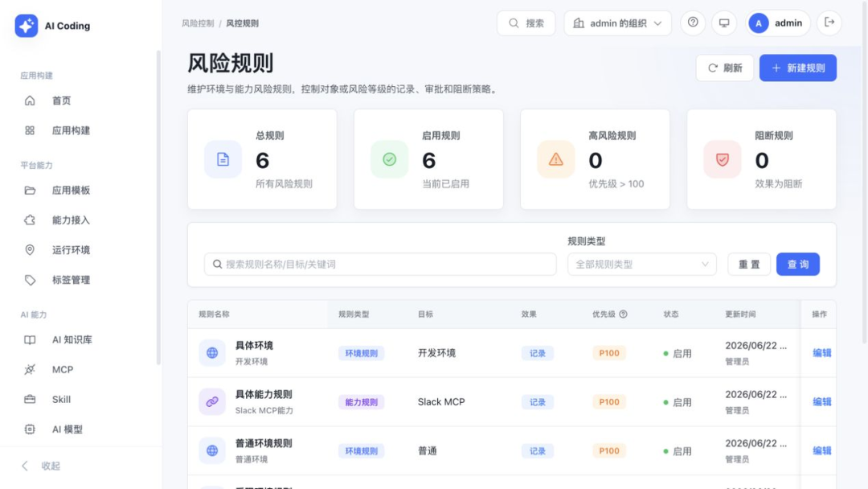Viewport: 868px width, 489px height.
Task: Click the monitor display icon
Action: point(724,23)
